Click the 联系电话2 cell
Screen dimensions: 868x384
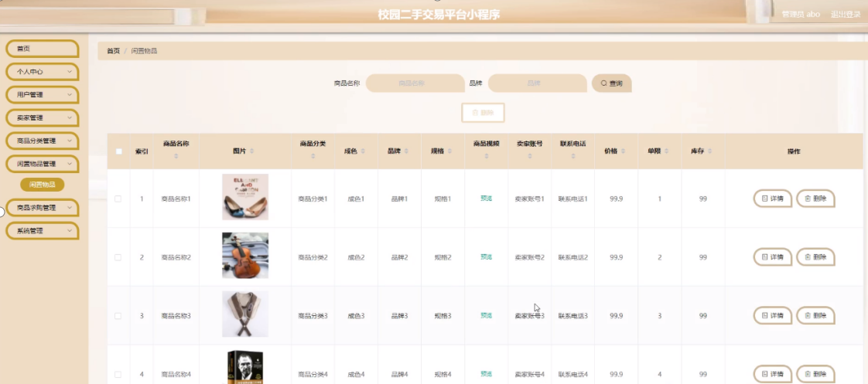573,257
